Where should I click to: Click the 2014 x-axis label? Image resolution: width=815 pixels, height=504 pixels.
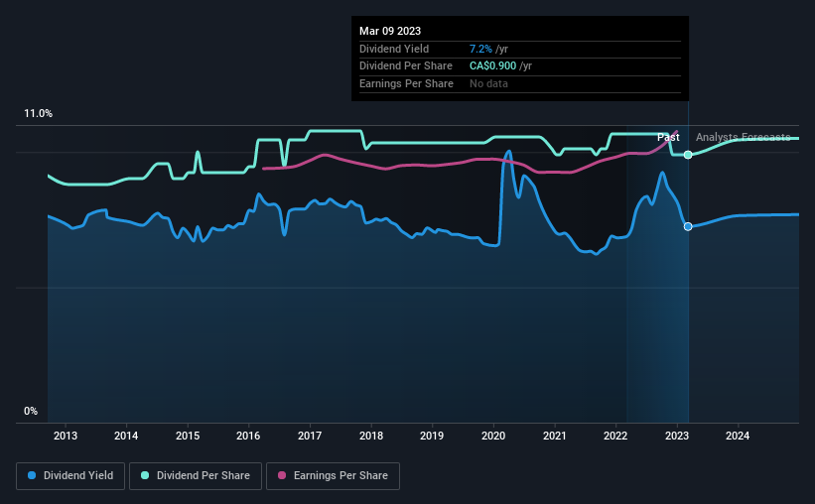coord(126,436)
